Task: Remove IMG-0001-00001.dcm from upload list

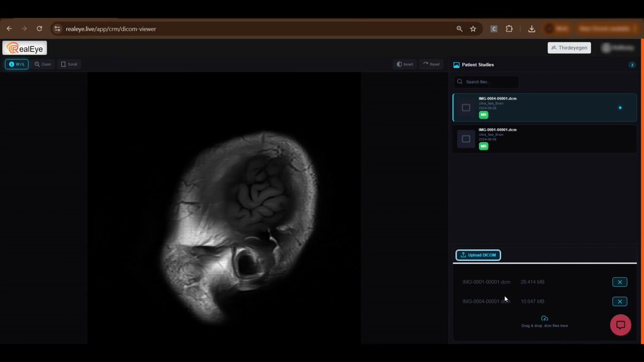Action: click(x=619, y=282)
